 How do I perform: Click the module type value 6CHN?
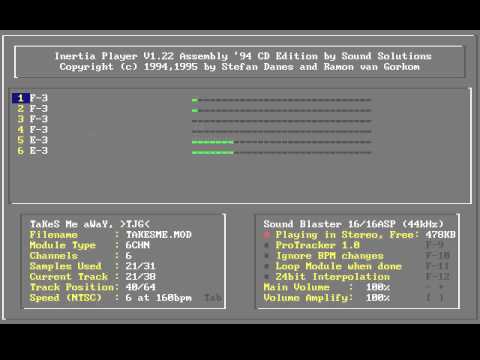(138, 245)
